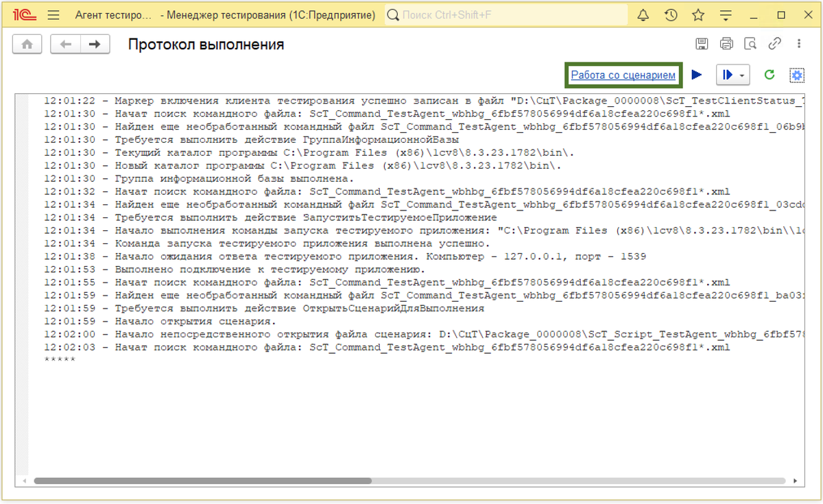Click window title Агент тестиро... Менеджер тестирования
Image resolution: width=823 pixels, height=504 pixels.
[226, 15]
